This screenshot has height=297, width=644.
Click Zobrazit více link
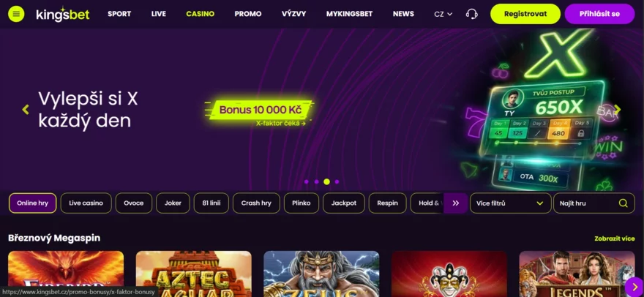615,238
